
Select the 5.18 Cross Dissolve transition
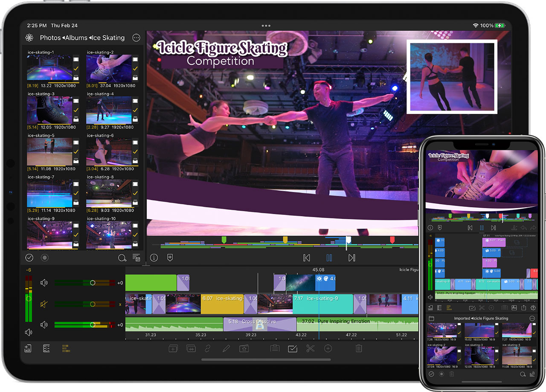(260, 325)
